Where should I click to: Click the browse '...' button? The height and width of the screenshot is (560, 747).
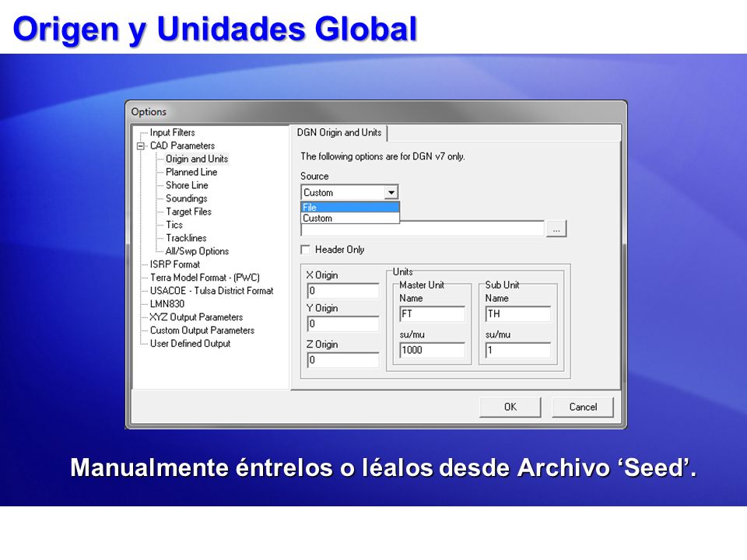point(556,229)
